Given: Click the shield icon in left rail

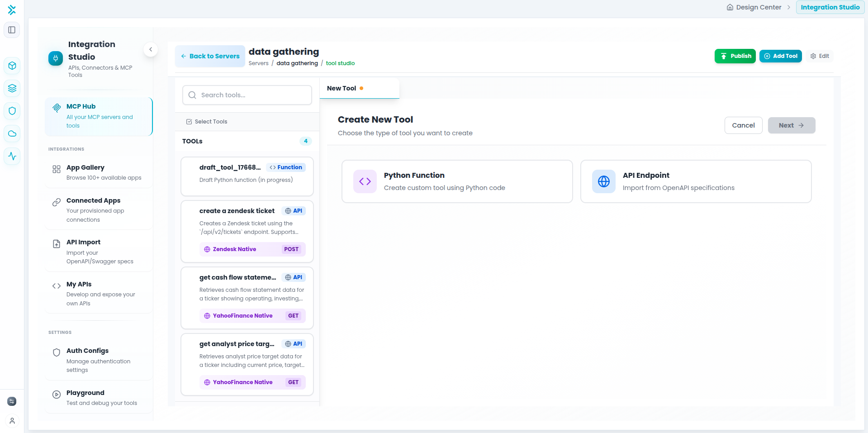Looking at the screenshot, I should click(12, 111).
